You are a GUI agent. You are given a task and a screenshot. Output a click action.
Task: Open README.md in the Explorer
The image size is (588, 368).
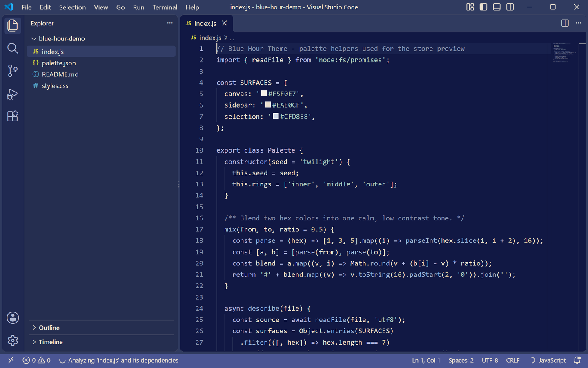pos(101,74)
